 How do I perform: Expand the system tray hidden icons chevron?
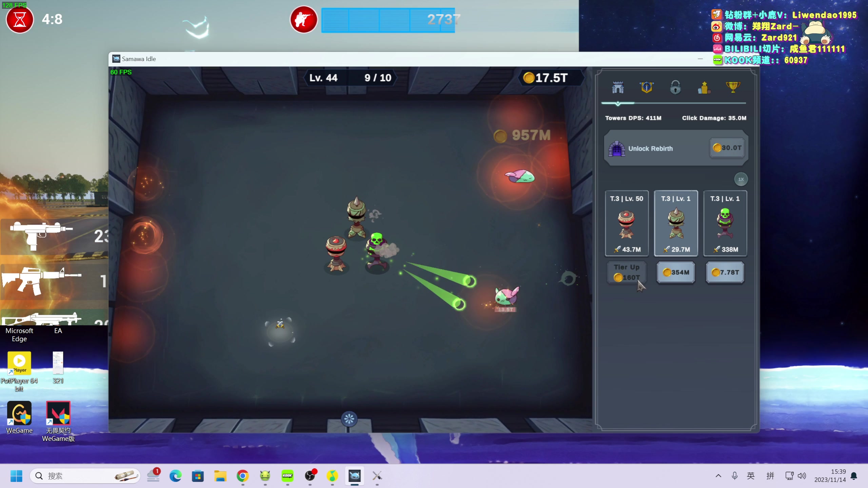pos(718,476)
